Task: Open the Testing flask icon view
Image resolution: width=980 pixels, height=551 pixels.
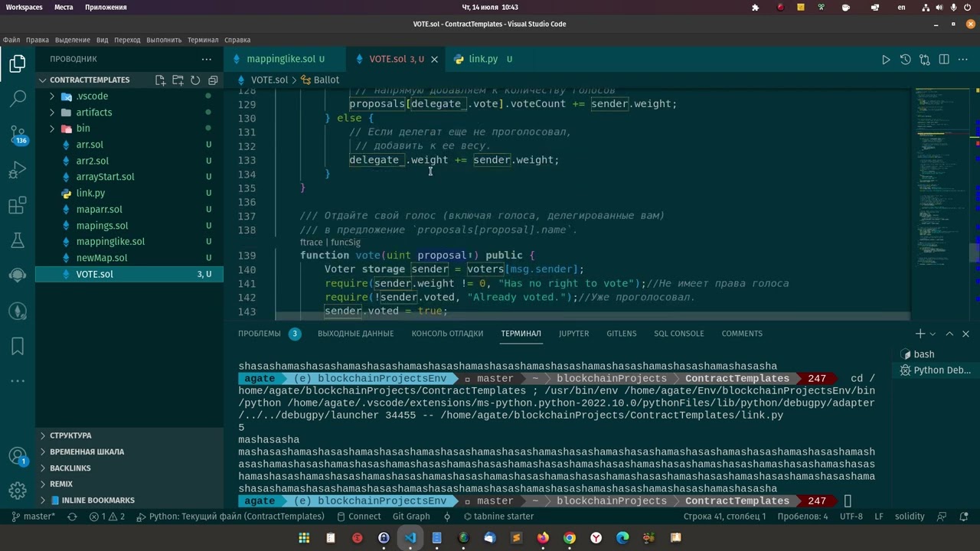Action: point(17,240)
